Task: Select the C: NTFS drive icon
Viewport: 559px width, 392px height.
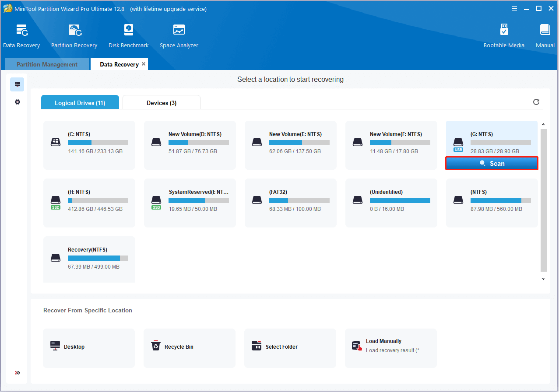Action: click(x=56, y=142)
